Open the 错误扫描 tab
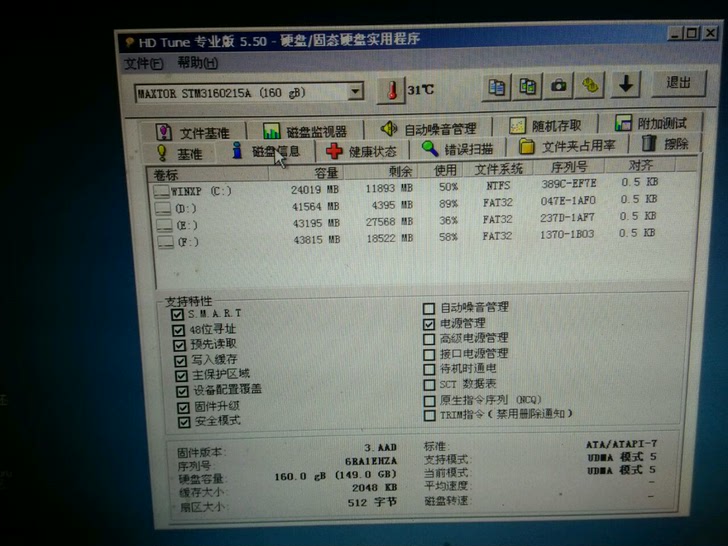 [x=457, y=149]
